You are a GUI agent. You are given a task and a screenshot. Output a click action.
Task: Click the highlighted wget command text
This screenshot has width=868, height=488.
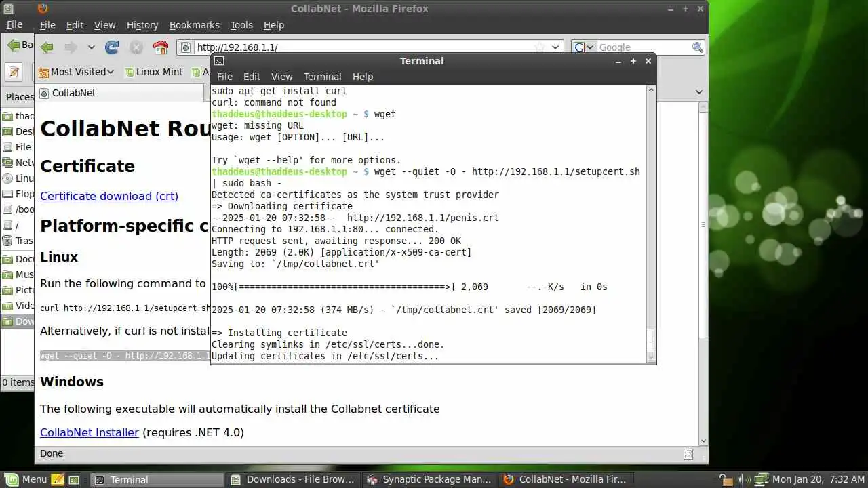pos(125,356)
